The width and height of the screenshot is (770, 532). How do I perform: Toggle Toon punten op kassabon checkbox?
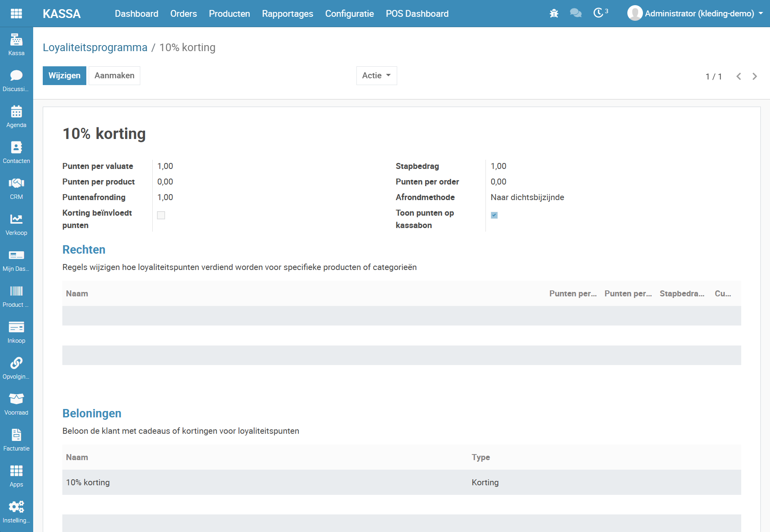point(494,215)
